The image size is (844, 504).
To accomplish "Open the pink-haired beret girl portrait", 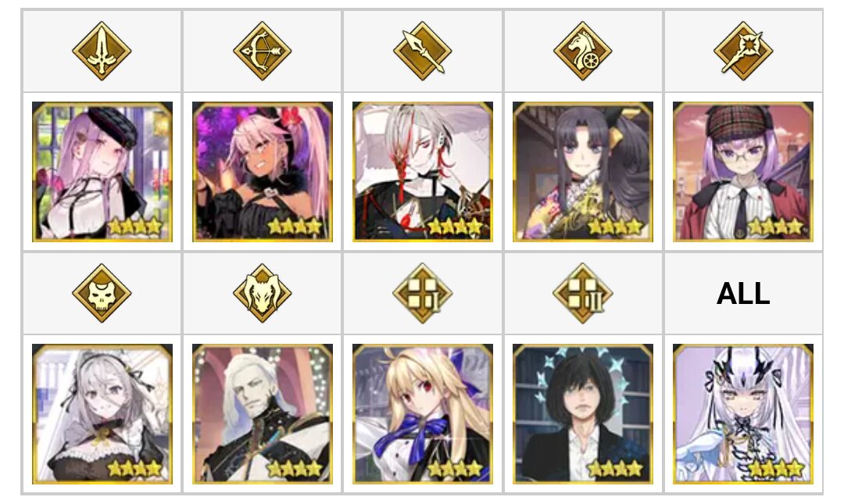I will click(x=102, y=172).
